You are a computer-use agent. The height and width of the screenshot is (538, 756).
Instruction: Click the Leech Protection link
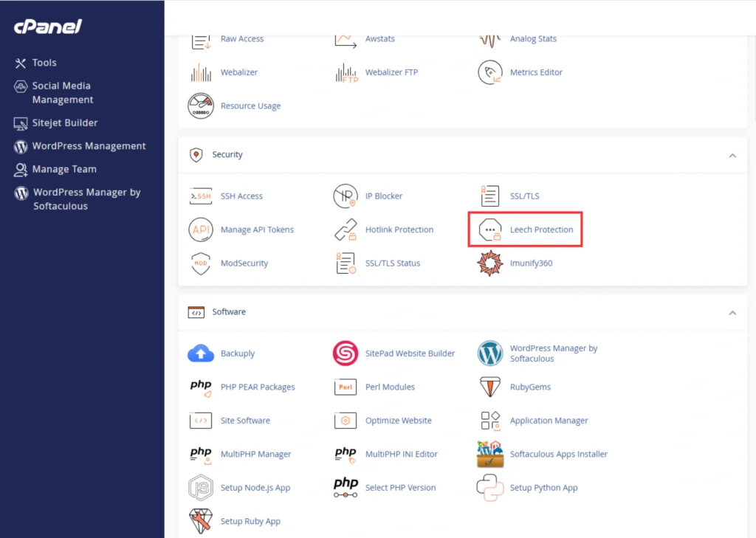(x=541, y=230)
